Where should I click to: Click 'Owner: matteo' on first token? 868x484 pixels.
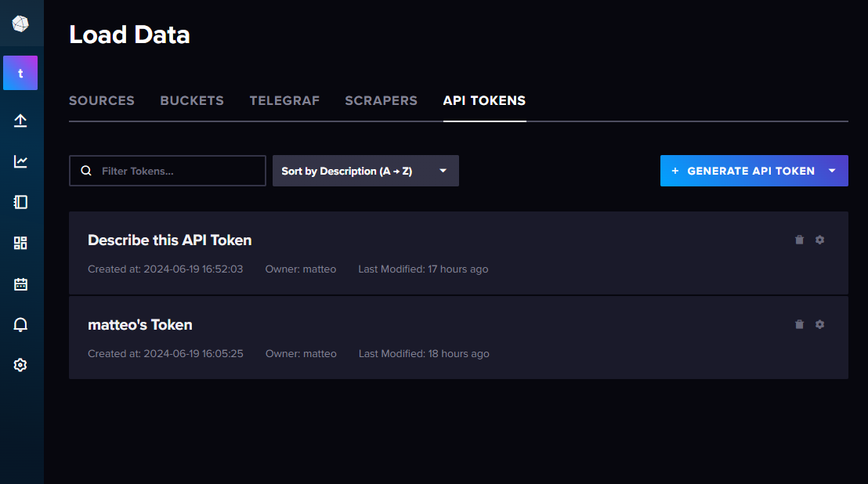pos(301,269)
